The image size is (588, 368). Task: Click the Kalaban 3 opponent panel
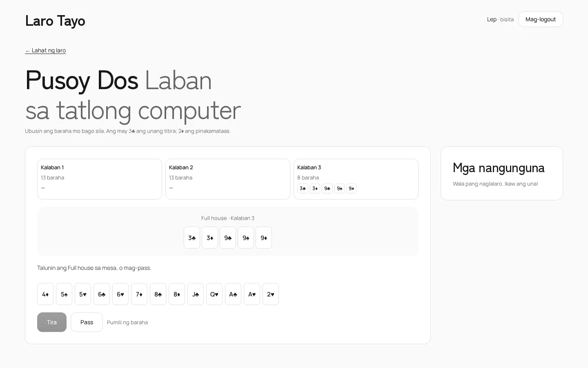356,179
